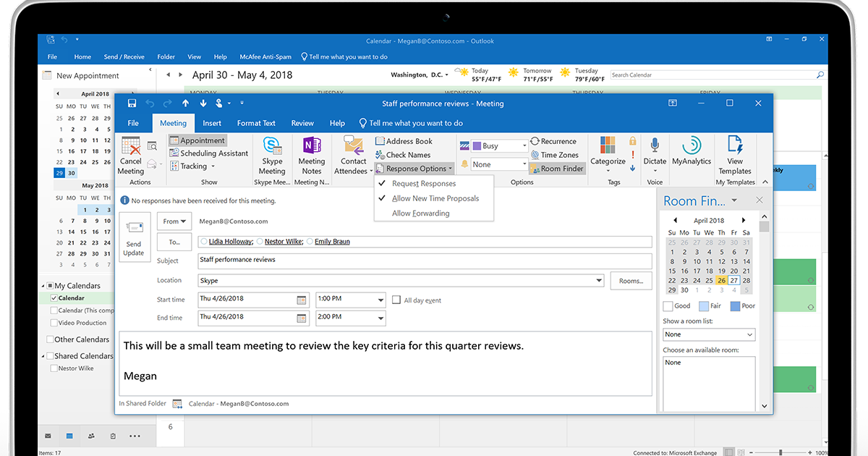Click the Rooms... button
The width and height of the screenshot is (868, 456).
point(631,281)
